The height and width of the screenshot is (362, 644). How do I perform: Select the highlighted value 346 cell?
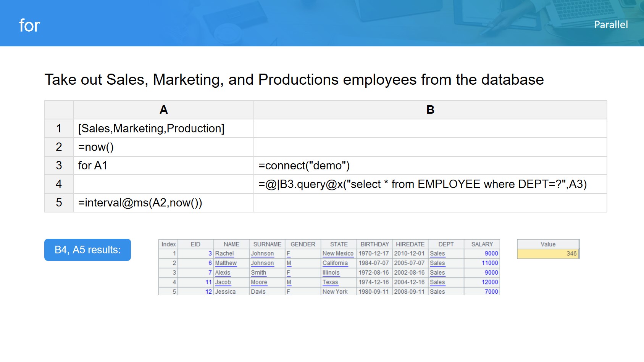click(x=548, y=254)
